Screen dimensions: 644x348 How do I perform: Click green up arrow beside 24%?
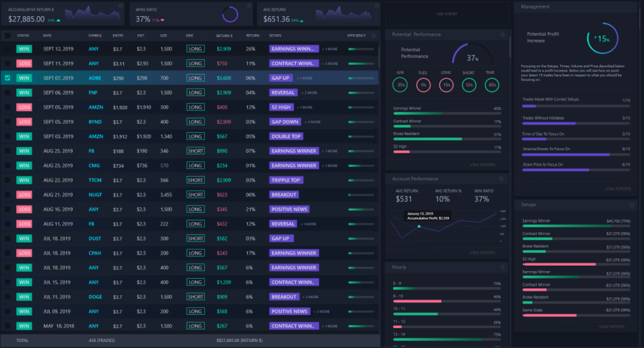pyautogui.click(x=58, y=20)
